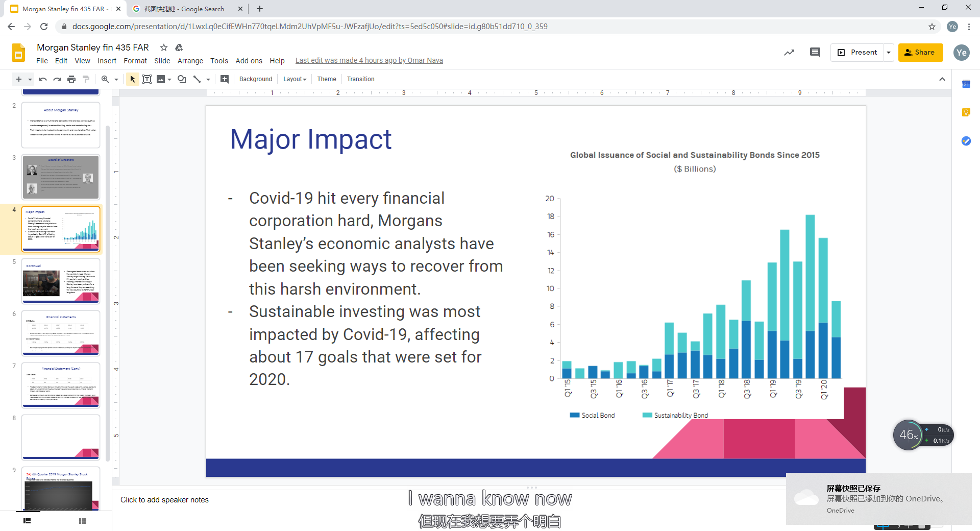
Task: Activate the paint format tool
Action: (x=86, y=79)
